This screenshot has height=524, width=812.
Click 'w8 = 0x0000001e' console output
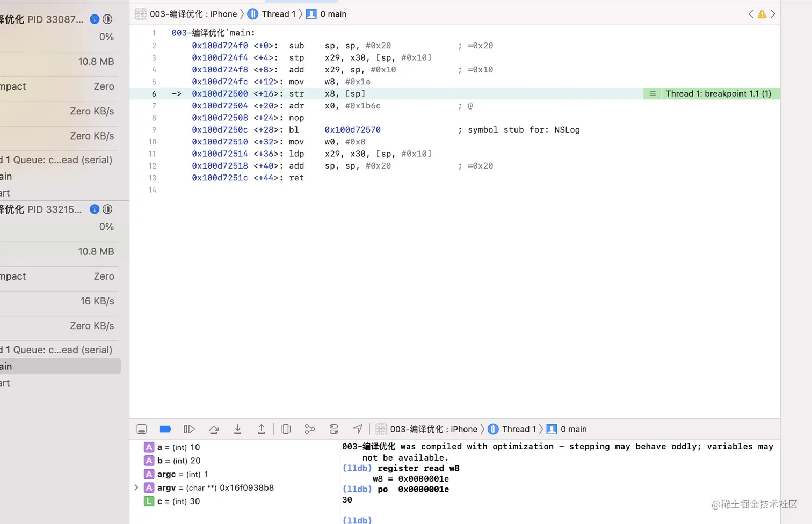pos(411,478)
